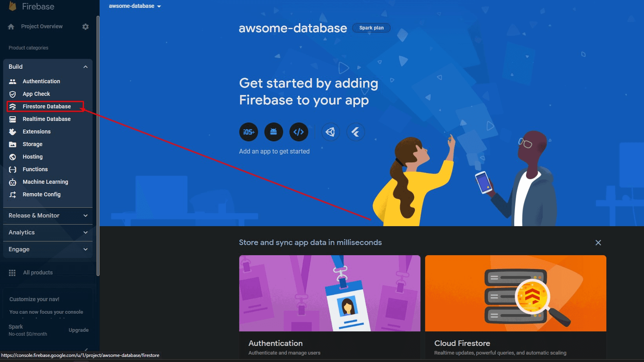Click the Realtime Database icon
The width and height of the screenshot is (644, 362).
click(x=13, y=119)
